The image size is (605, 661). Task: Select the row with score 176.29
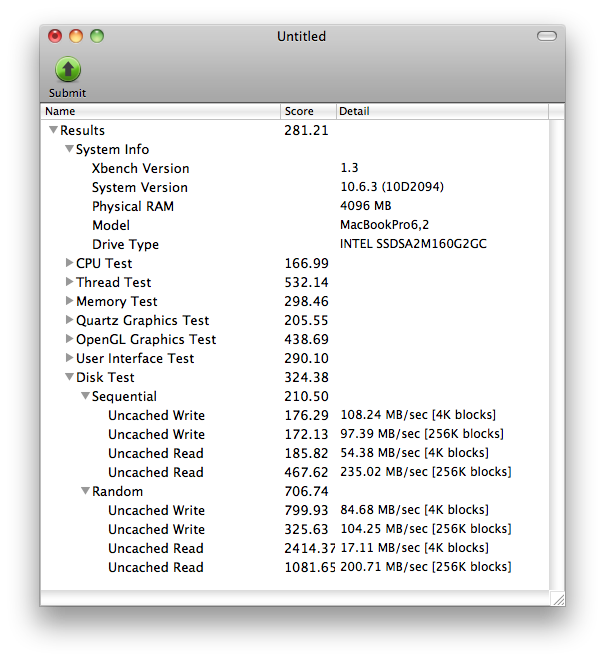click(295, 415)
